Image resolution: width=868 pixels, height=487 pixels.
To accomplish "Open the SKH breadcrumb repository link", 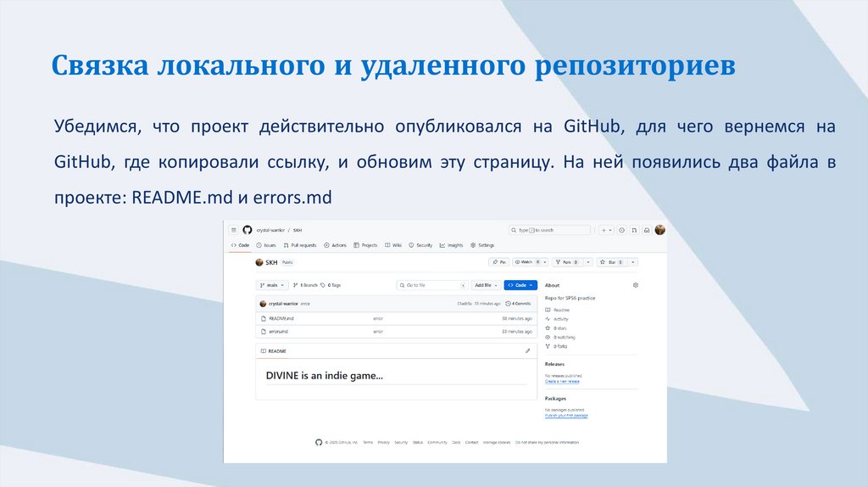I will click(x=298, y=230).
